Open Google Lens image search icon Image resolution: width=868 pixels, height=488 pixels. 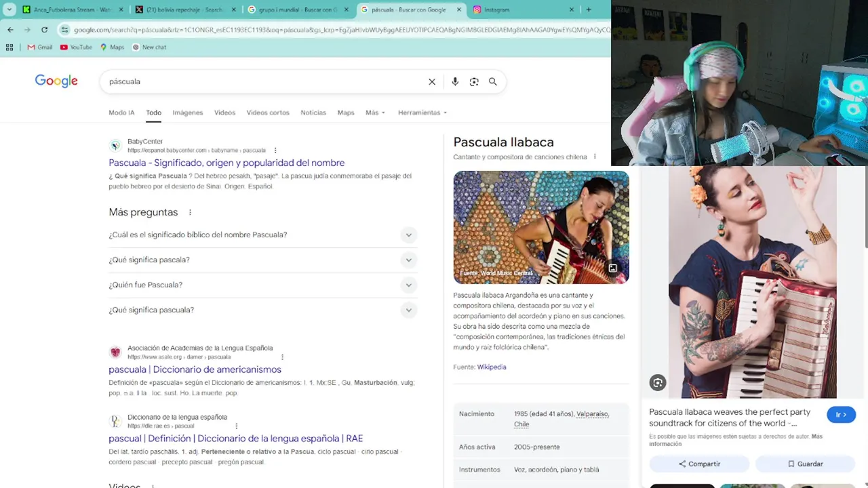coord(474,81)
